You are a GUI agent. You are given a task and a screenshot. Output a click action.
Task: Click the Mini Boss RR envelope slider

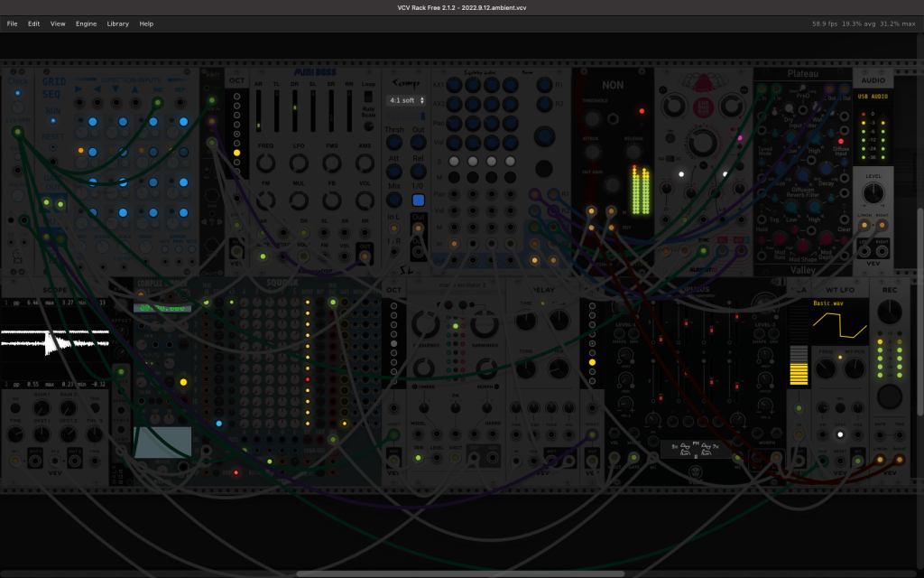pos(349,111)
